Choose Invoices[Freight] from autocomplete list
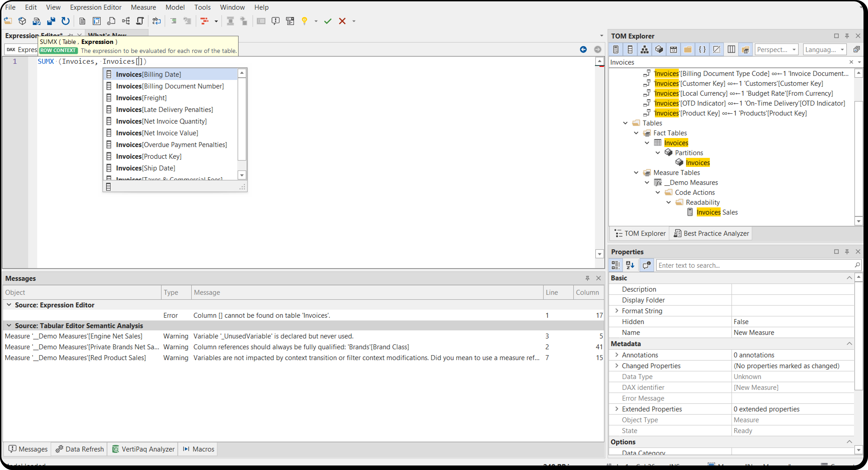This screenshot has height=470, width=868. click(x=171, y=98)
